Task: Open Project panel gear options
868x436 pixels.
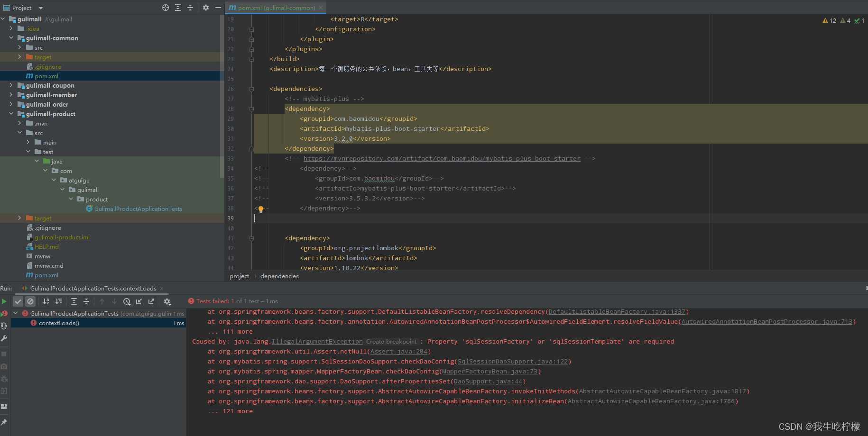Action: pos(206,8)
